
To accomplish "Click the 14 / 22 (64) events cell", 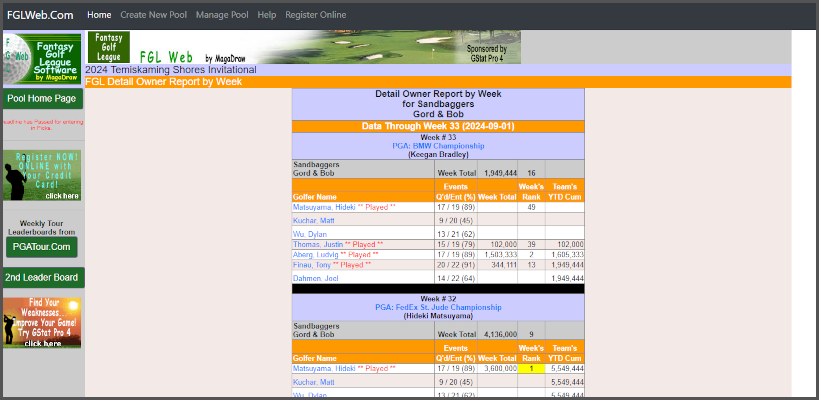I will coord(455,278).
